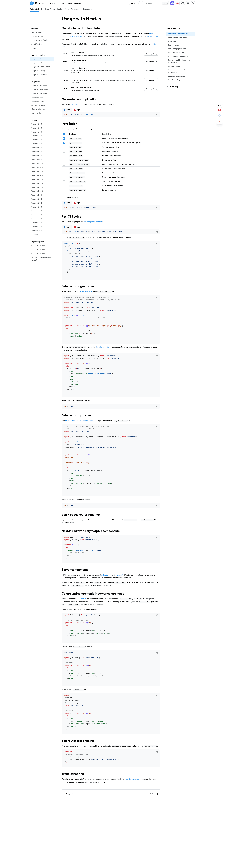Check the @mantine/dates package checkbox
This screenshot has width=225, height=868.
pos(64,151)
